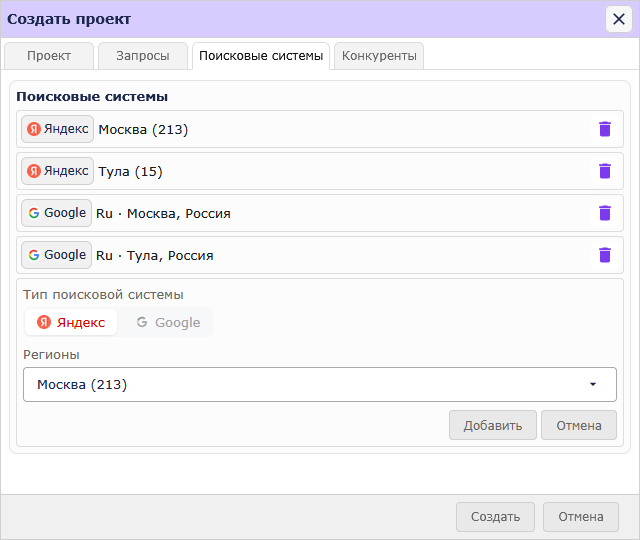This screenshot has height=540, width=640.
Task: Click the Добавить button
Action: (493, 425)
